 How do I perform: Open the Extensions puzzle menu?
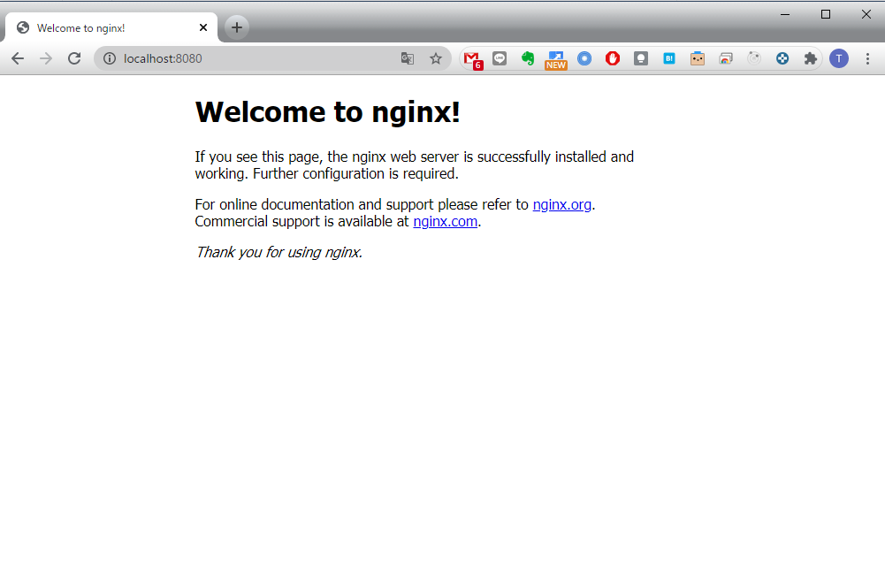point(811,58)
